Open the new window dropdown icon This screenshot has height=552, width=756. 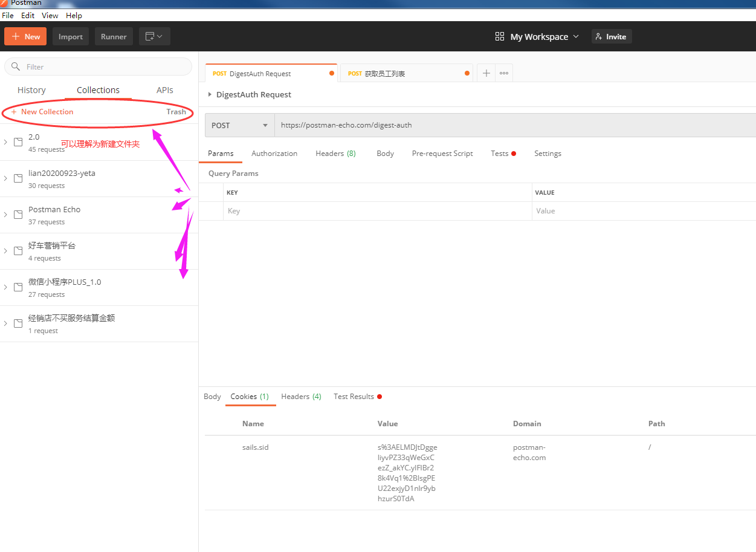tap(155, 36)
